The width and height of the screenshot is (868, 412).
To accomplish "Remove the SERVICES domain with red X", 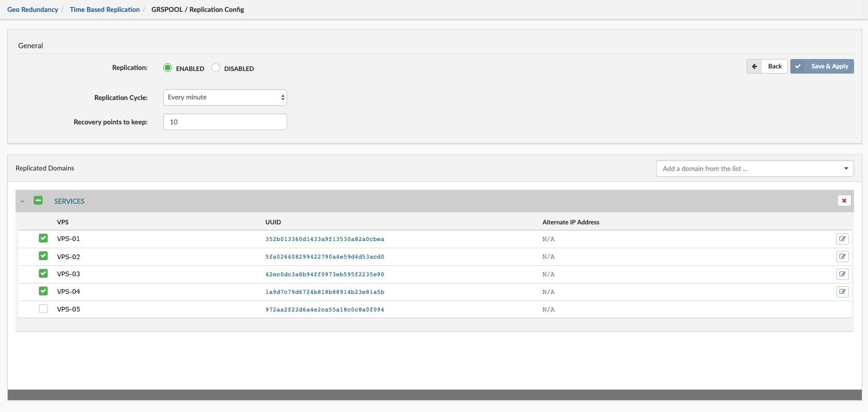I will click(844, 201).
